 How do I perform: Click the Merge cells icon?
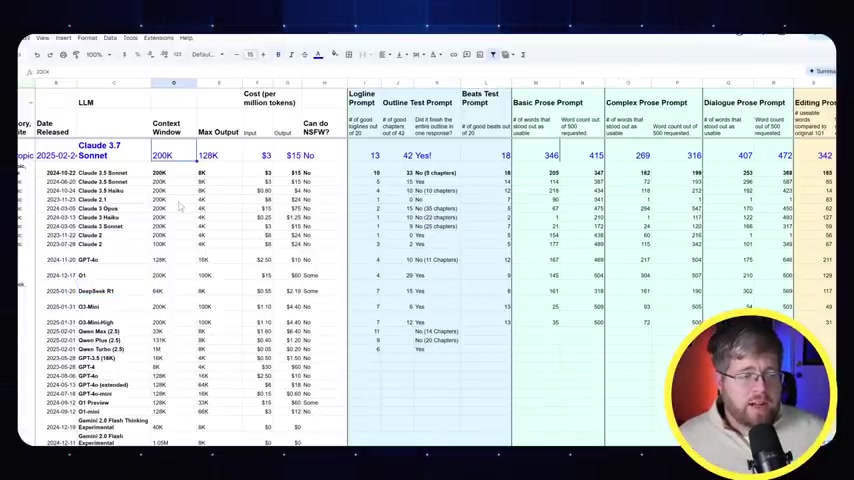pyautogui.click(x=363, y=55)
